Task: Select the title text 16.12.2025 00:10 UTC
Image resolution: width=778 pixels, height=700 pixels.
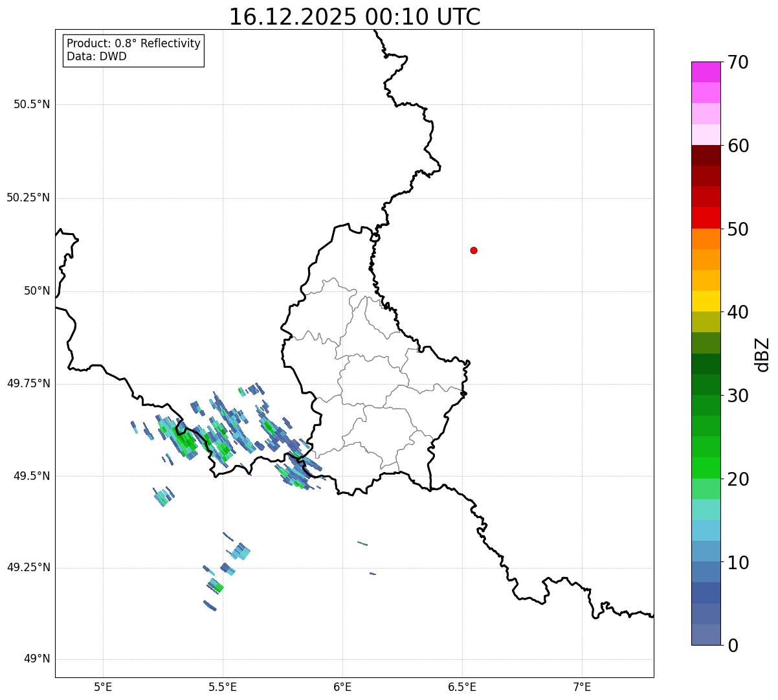Action: point(355,17)
